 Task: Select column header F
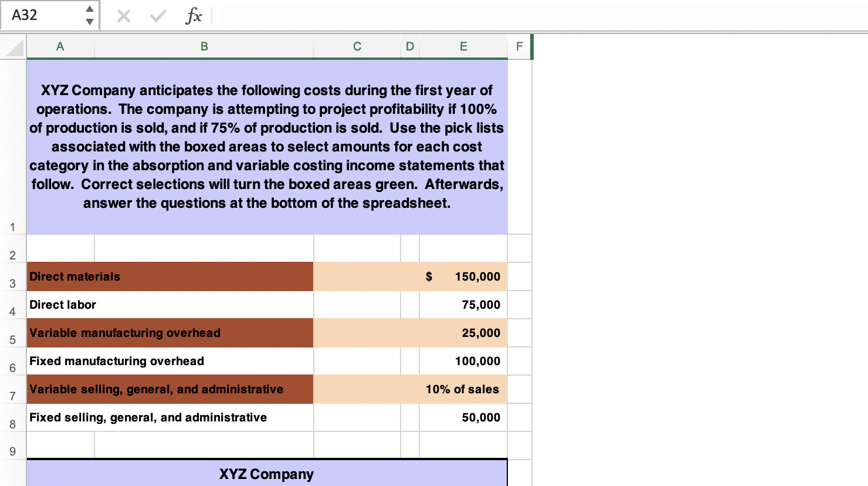tap(518, 46)
